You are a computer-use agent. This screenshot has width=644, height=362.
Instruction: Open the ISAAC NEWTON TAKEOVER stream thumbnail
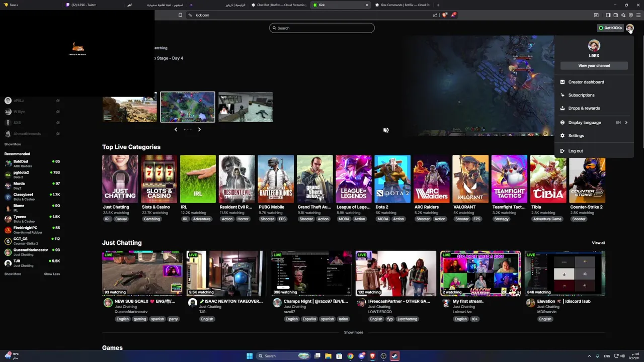click(227, 274)
